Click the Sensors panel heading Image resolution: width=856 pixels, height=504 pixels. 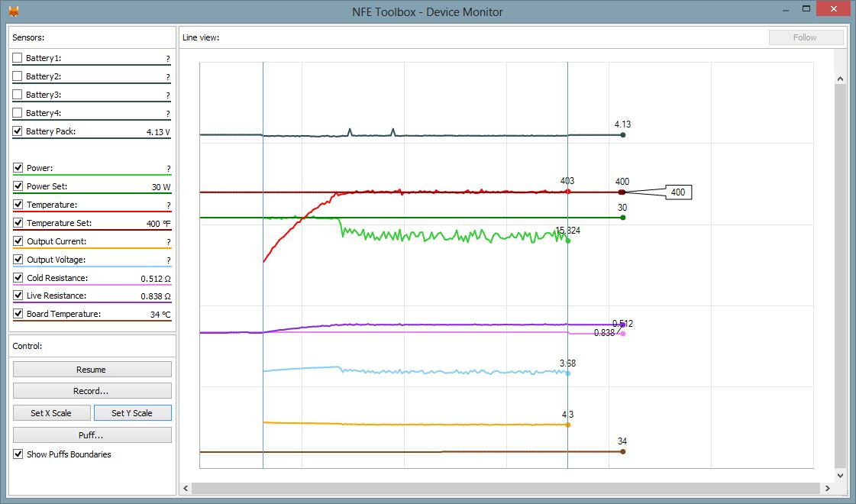28,37
